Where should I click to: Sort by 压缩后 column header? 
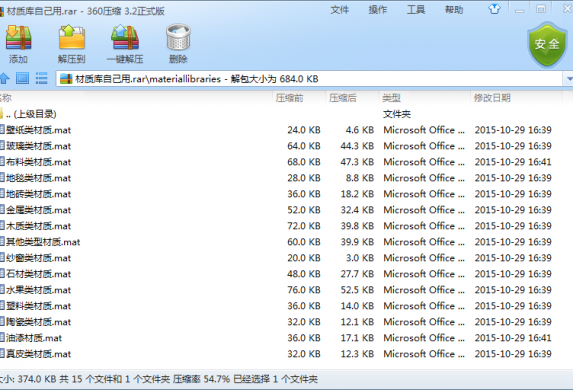(342, 98)
